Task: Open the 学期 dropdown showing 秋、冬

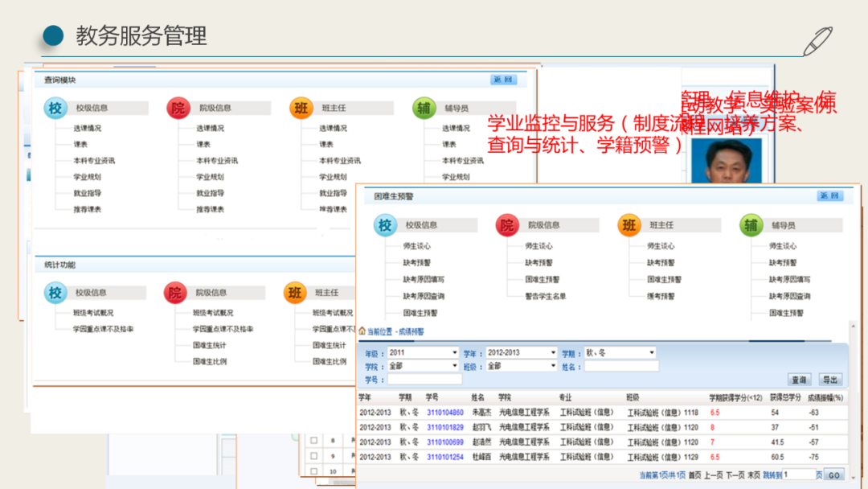Action: click(620, 352)
